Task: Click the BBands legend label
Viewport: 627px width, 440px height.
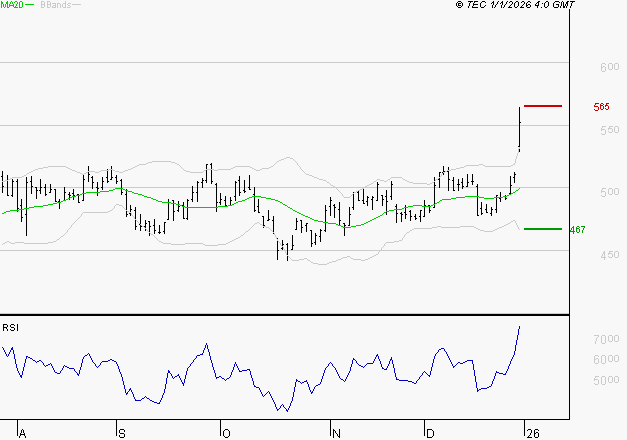Action: point(56,5)
